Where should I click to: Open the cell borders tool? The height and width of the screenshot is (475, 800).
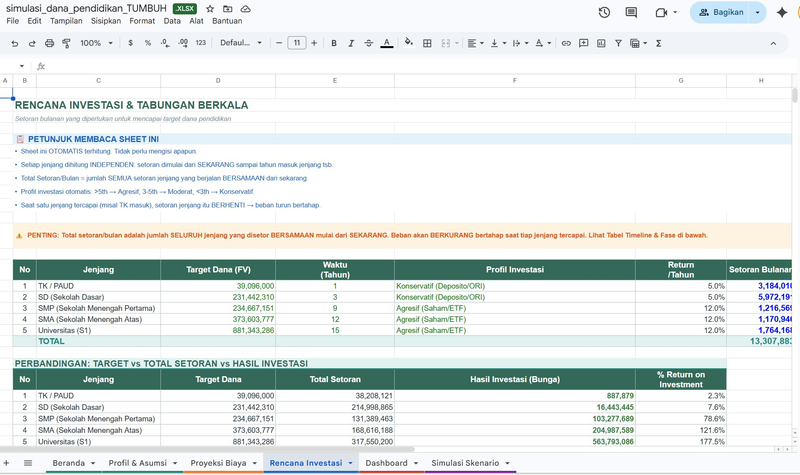pos(428,43)
